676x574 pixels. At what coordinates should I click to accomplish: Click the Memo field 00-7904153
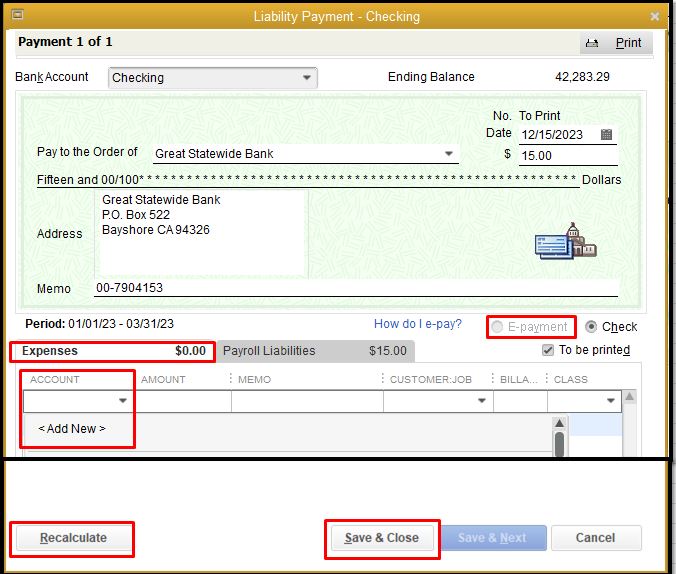coord(356,288)
